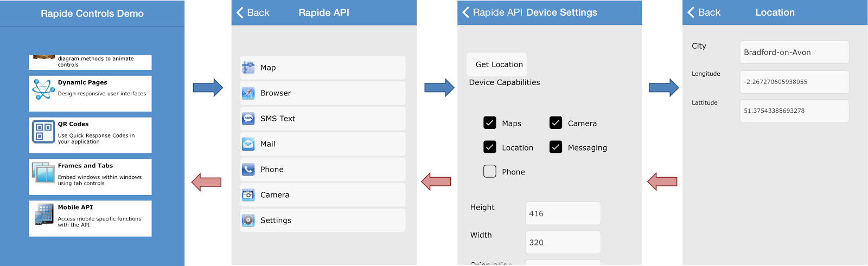Enable the Phone checkbox

pos(490,172)
